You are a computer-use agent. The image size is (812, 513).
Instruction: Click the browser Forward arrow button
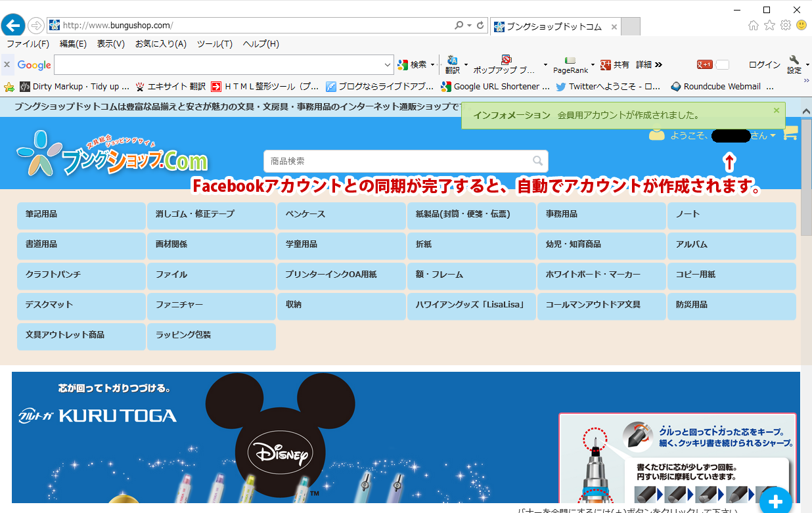[x=36, y=26]
